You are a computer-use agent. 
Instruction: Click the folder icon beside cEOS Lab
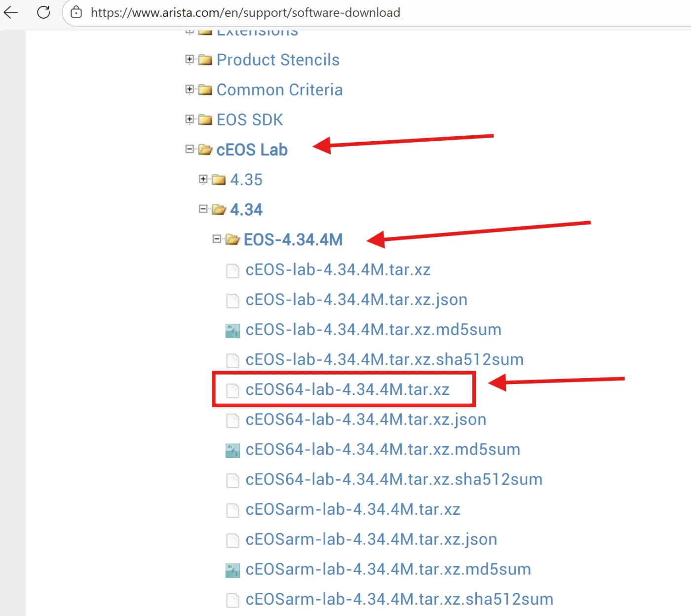[204, 149]
